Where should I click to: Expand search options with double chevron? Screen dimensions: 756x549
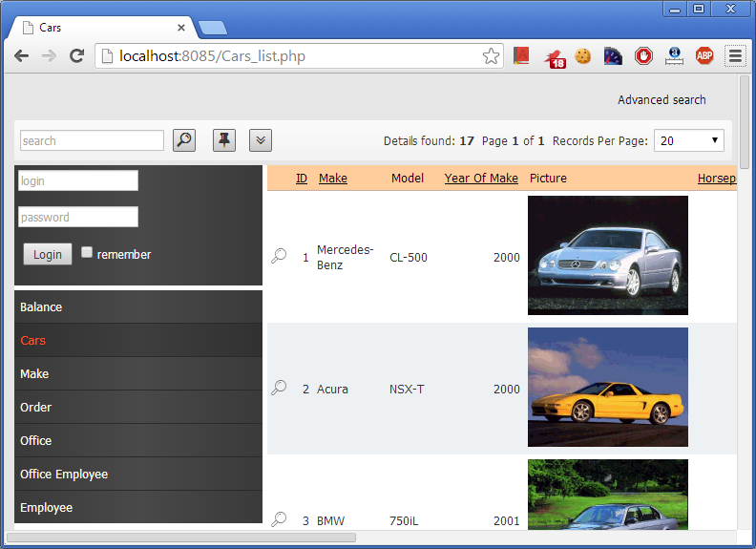coord(261,140)
